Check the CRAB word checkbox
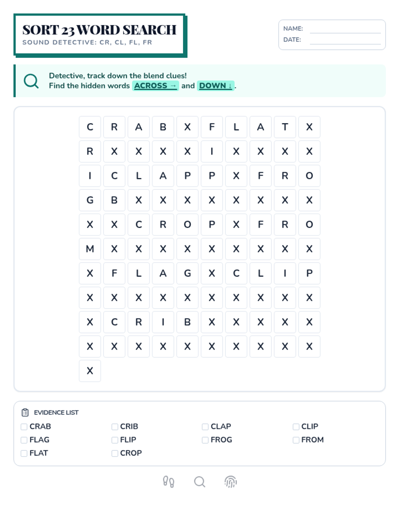The image size is (399, 532). (x=24, y=427)
